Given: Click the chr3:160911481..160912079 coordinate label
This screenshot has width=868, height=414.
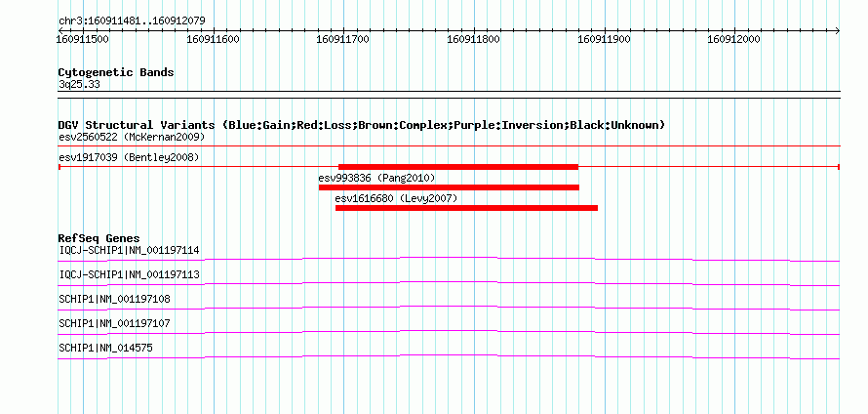Looking at the screenshot, I should coord(132,21).
